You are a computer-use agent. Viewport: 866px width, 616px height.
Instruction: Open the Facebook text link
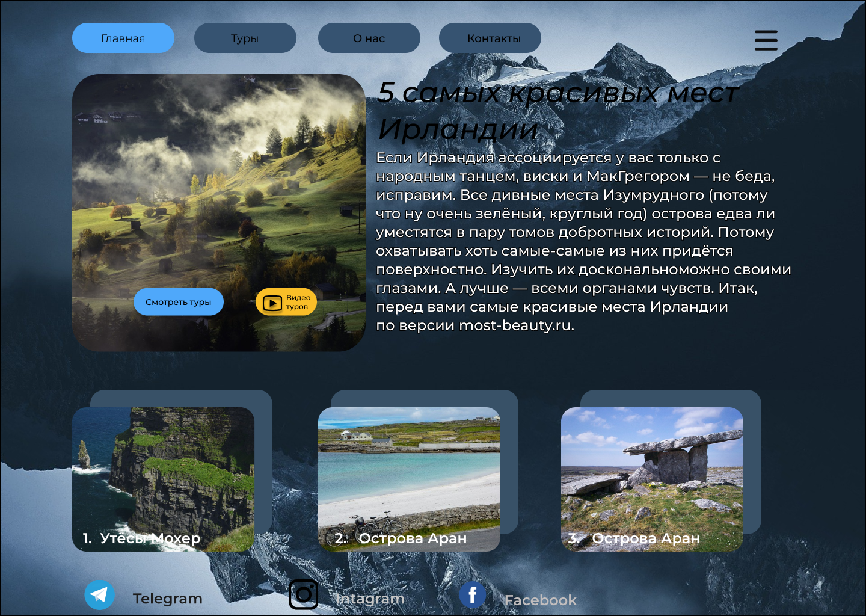(x=540, y=600)
